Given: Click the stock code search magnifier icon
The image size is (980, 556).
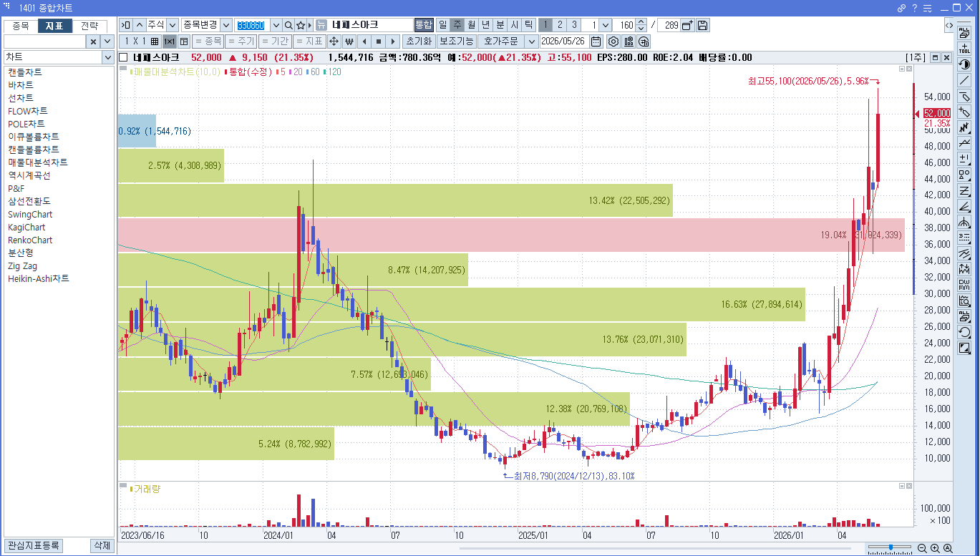Looking at the screenshot, I should tap(288, 25).
